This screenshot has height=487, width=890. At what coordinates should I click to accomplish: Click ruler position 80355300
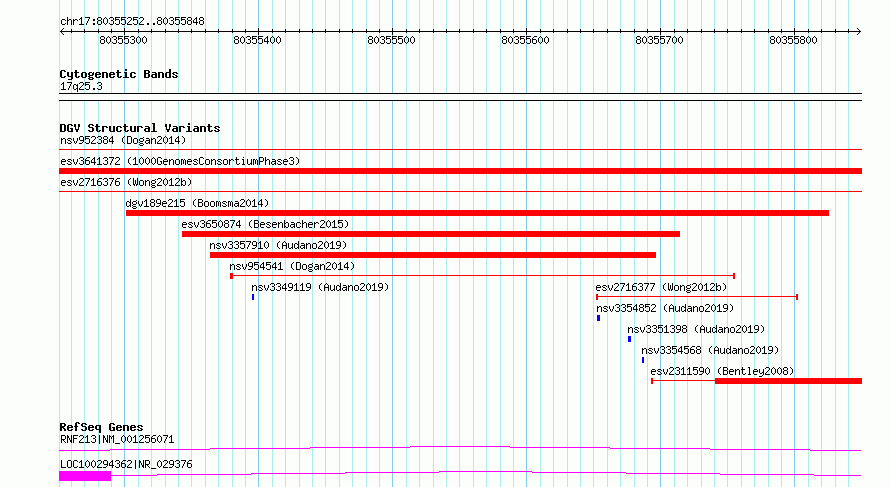(x=123, y=40)
